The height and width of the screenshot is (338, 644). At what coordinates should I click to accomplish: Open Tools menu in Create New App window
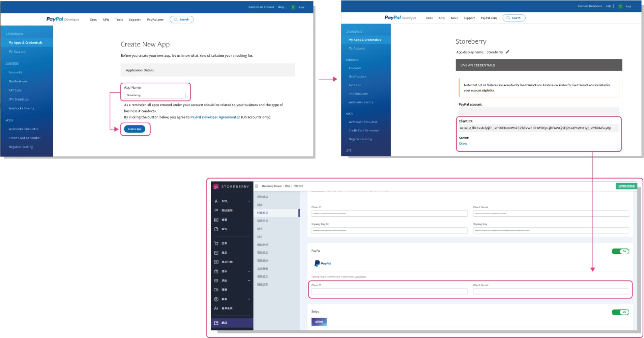(x=119, y=19)
